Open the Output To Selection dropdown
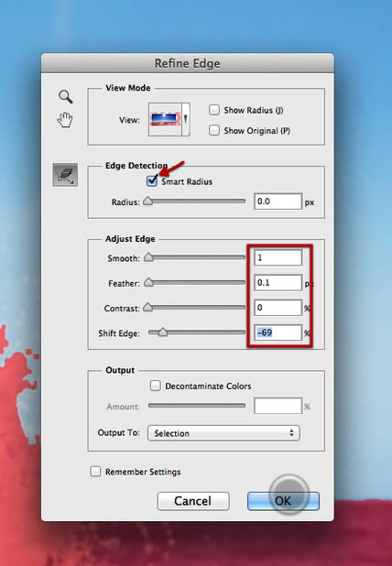Image resolution: width=392 pixels, height=566 pixels. pos(223,433)
